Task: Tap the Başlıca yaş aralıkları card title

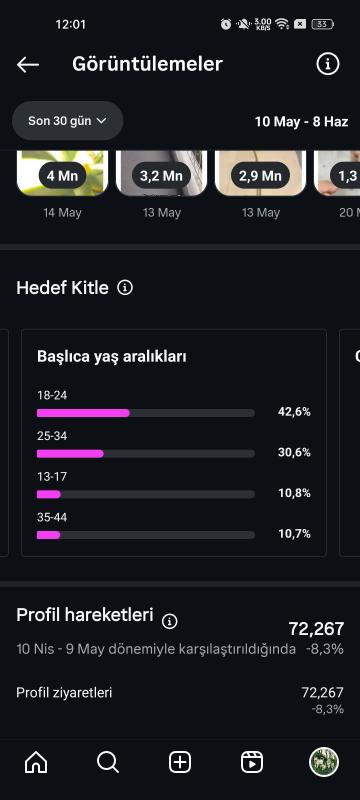Action: (112, 357)
